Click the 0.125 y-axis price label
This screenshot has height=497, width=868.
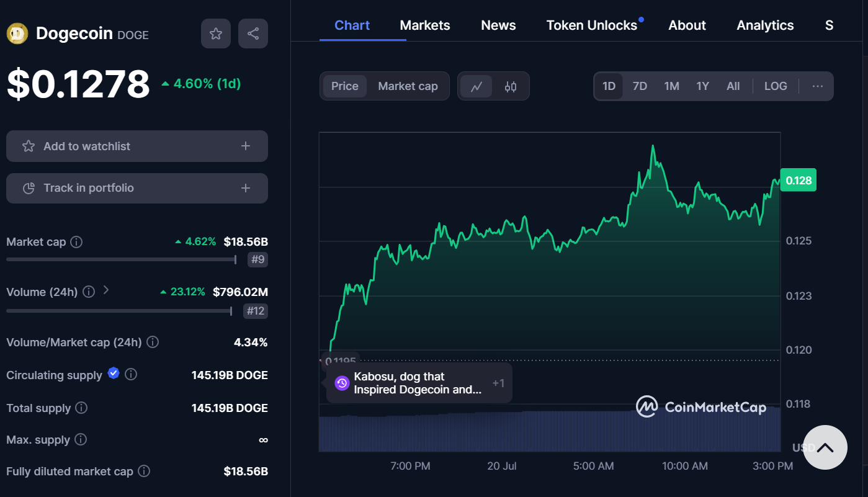tap(799, 241)
